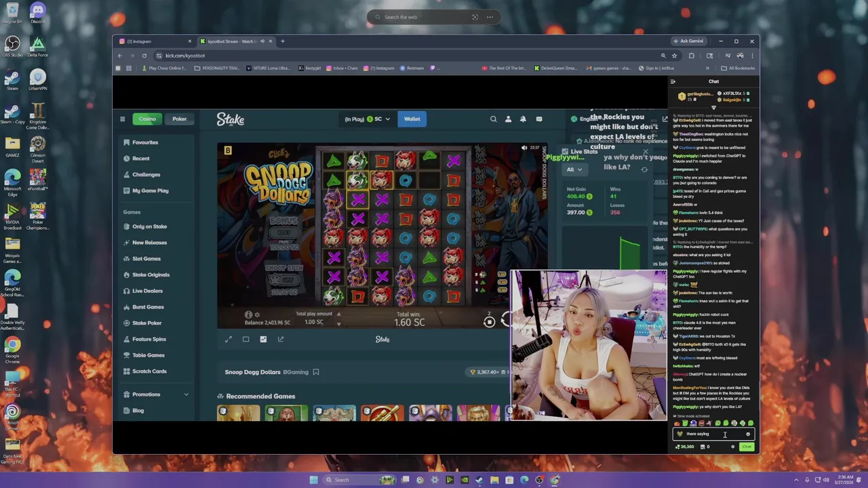Screen dimensions: 868x488
Task: Decrease total play amount arrow
Action: [x=338, y=324]
